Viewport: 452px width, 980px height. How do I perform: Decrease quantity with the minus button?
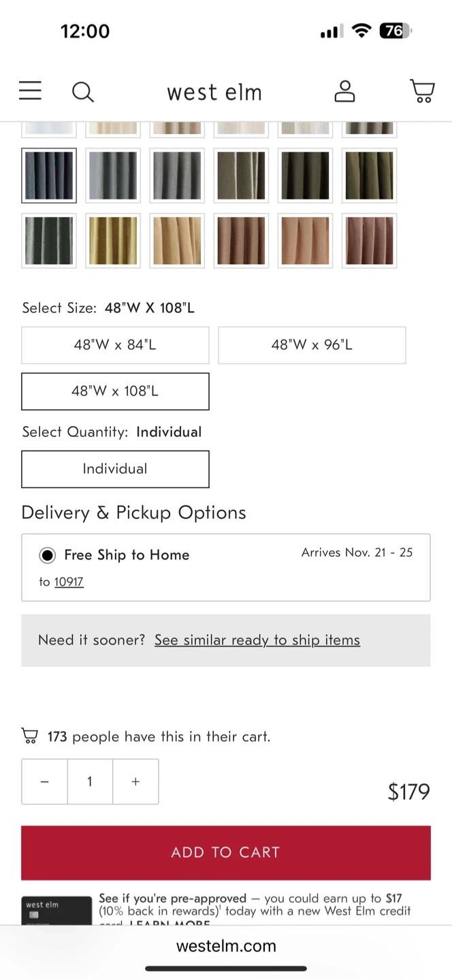coord(45,782)
